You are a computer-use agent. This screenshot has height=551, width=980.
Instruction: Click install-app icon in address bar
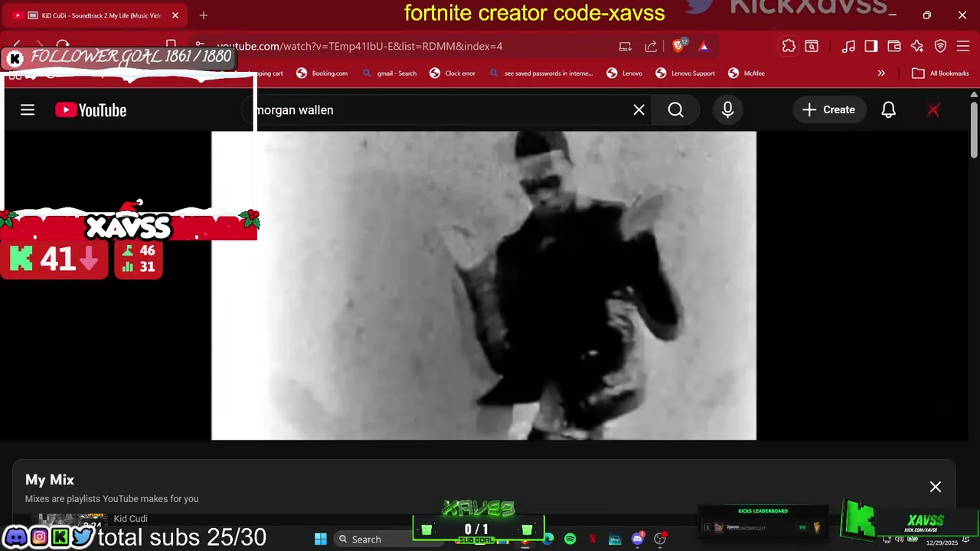625,47
